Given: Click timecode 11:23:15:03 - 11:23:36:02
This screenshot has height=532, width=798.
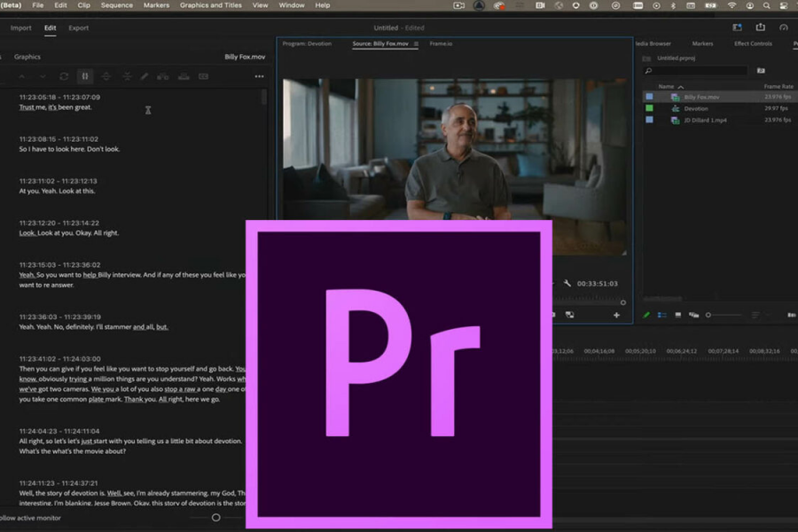Looking at the screenshot, I should pyautogui.click(x=59, y=265).
